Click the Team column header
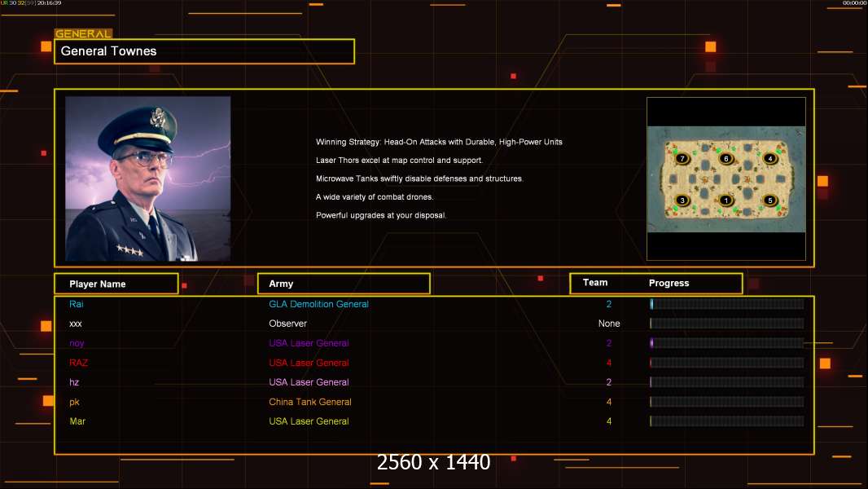The image size is (868, 489). 595,283
